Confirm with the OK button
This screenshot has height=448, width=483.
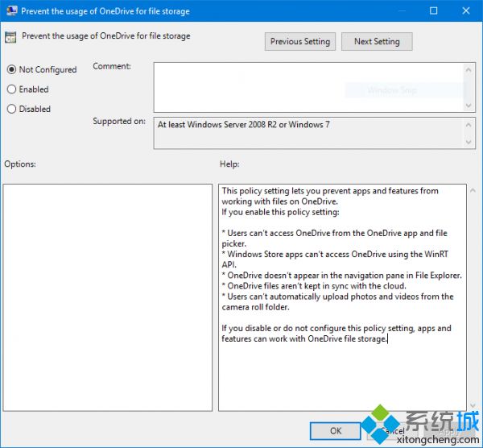[x=335, y=431]
